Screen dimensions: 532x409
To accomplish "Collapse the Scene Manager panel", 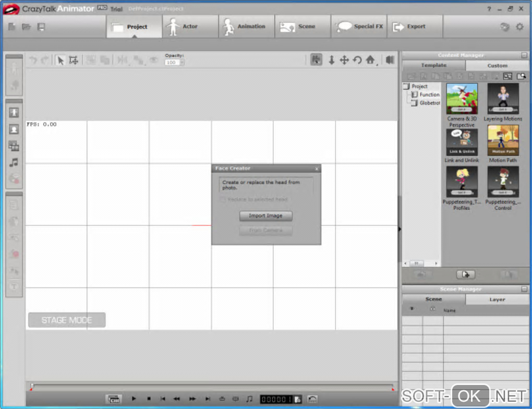I will (524, 289).
